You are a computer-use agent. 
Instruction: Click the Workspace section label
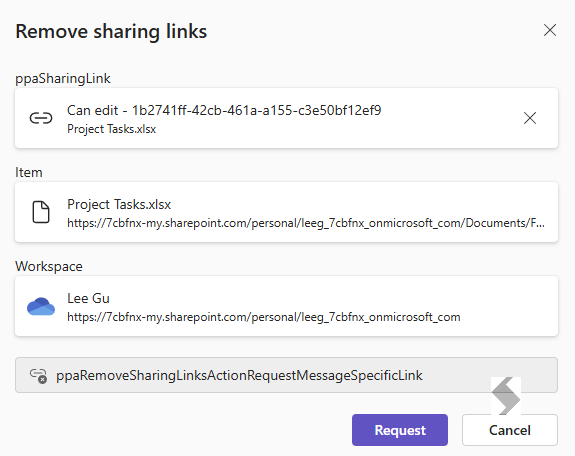pos(49,266)
